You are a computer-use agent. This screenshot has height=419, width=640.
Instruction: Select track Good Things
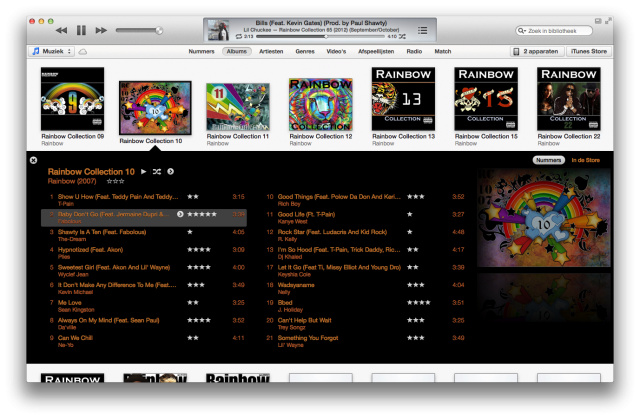(365, 200)
